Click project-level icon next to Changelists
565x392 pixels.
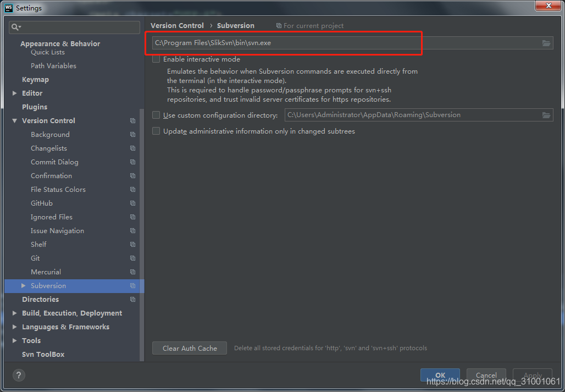click(x=132, y=148)
